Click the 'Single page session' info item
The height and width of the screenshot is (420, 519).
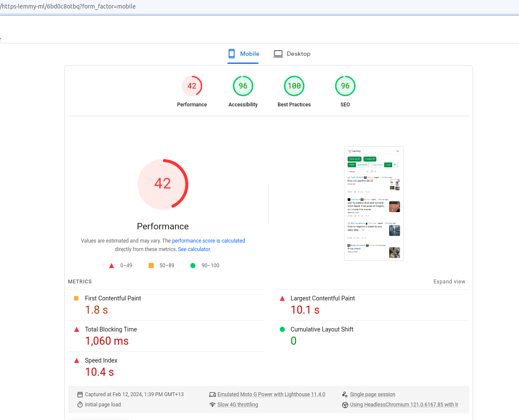pos(372,394)
